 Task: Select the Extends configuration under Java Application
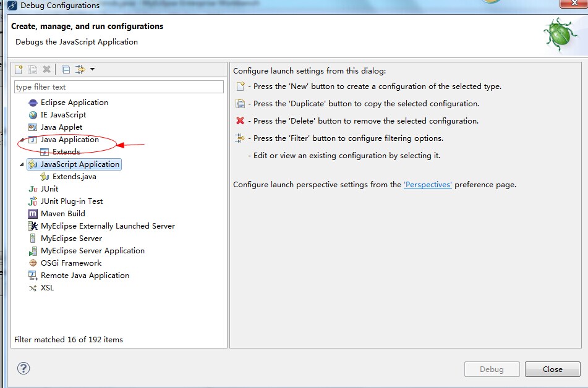pos(66,152)
